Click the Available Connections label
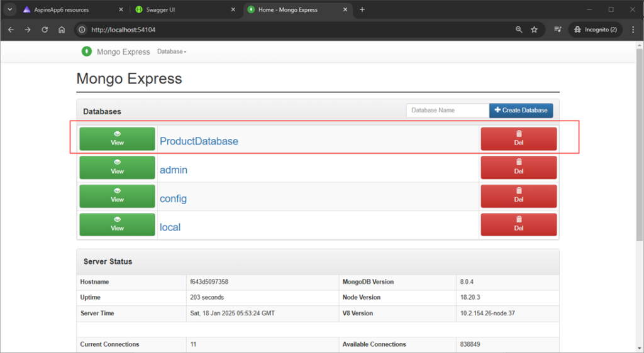Viewport: 644px width, 353px height. 374,344
